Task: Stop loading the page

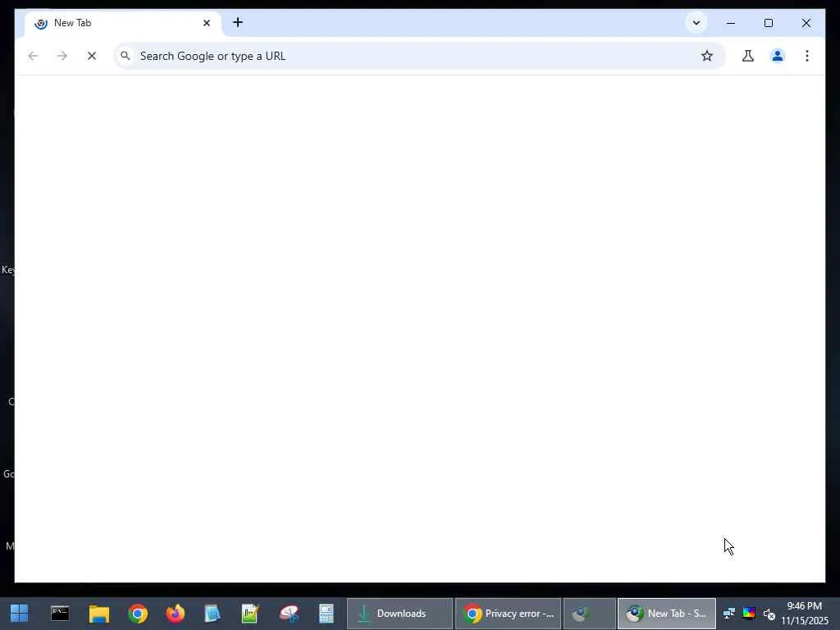Action: [92, 56]
